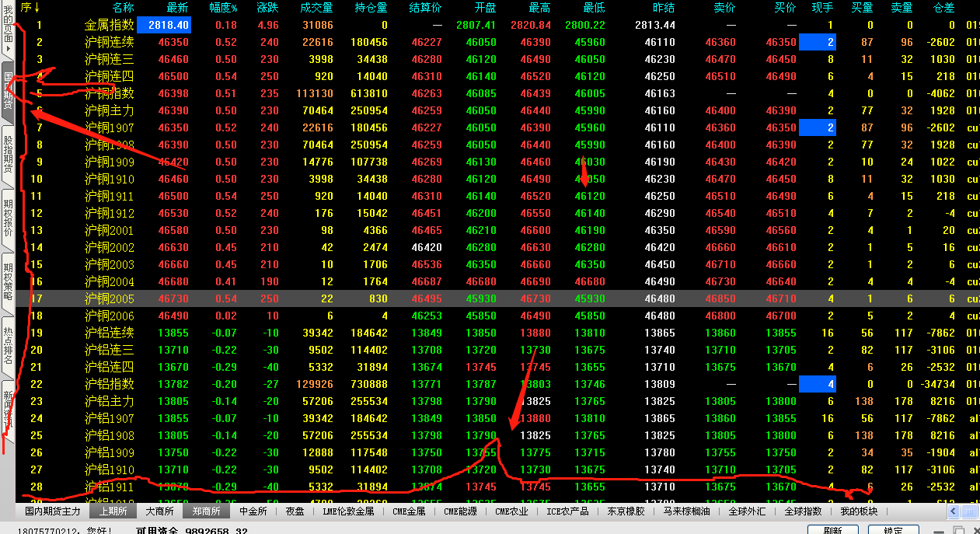Open the 热点排名 sidebar tab
980x534 pixels.
click(8, 340)
